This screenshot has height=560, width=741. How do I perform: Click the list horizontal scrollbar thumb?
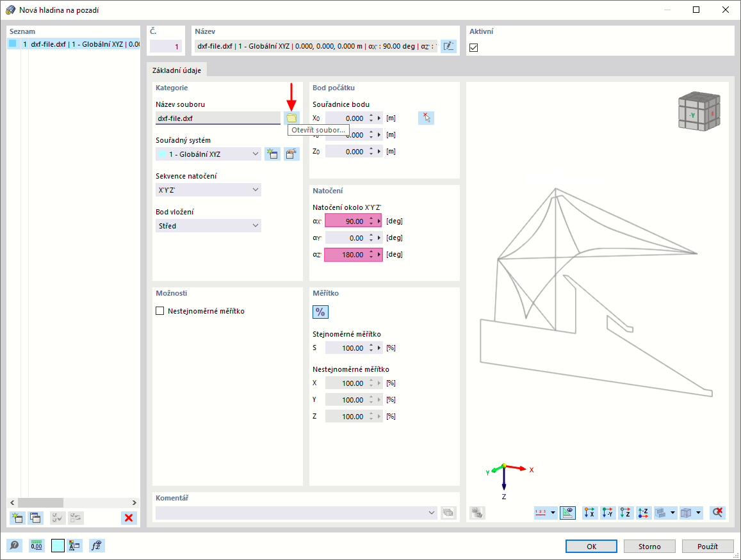point(40,502)
